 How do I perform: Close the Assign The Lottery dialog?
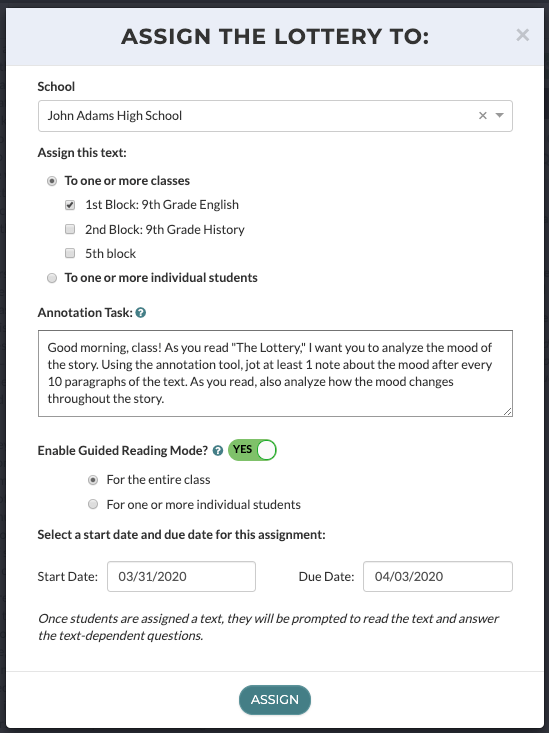tap(522, 35)
